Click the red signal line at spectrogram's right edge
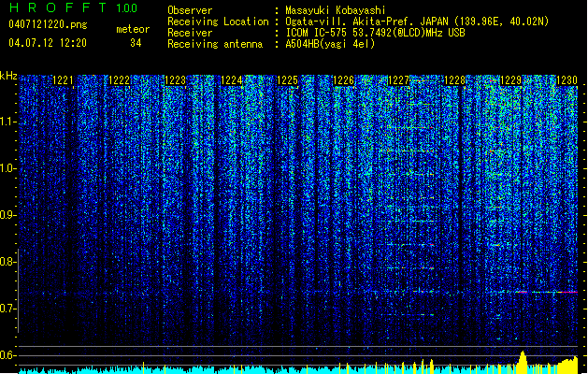The width and height of the screenshot is (588, 374). coord(567,292)
